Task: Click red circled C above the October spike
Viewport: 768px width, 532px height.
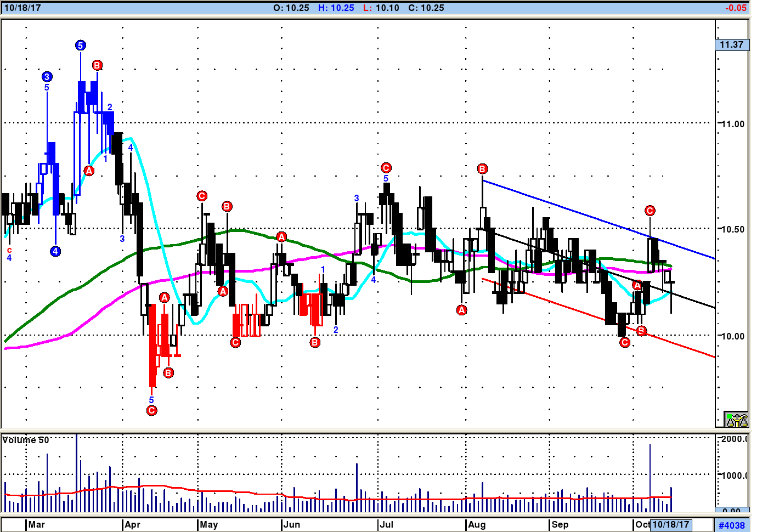Action: (x=650, y=211)
